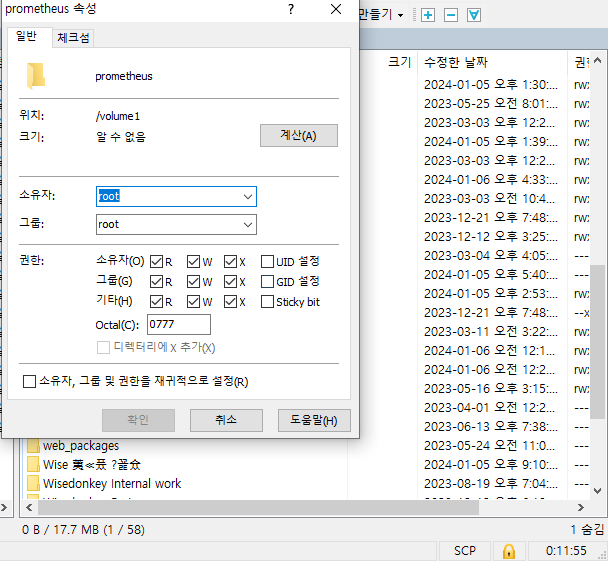Click the Octal(C) input field

[x=179, y=324]
